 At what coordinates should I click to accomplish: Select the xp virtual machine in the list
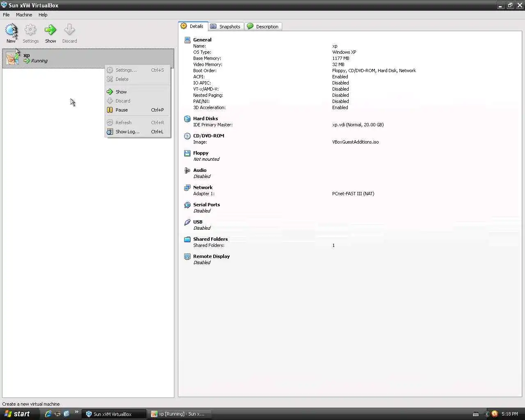pyautogui.click(x=88, y=58)
